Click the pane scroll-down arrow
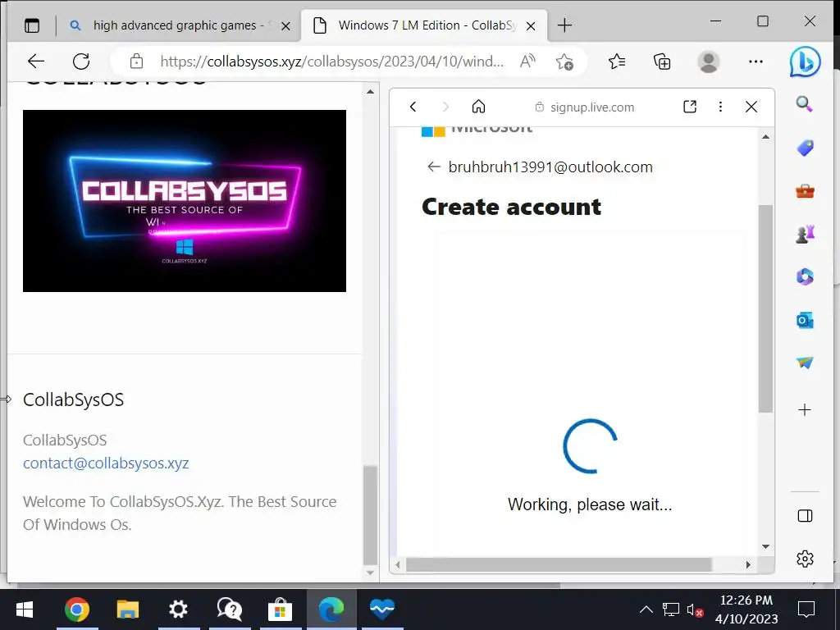 765,546
